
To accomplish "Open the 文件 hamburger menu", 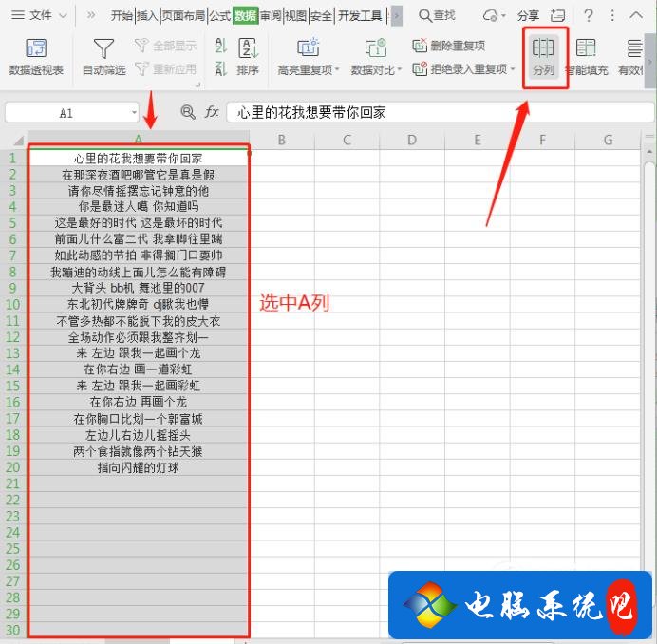I will tap(31, 15).
